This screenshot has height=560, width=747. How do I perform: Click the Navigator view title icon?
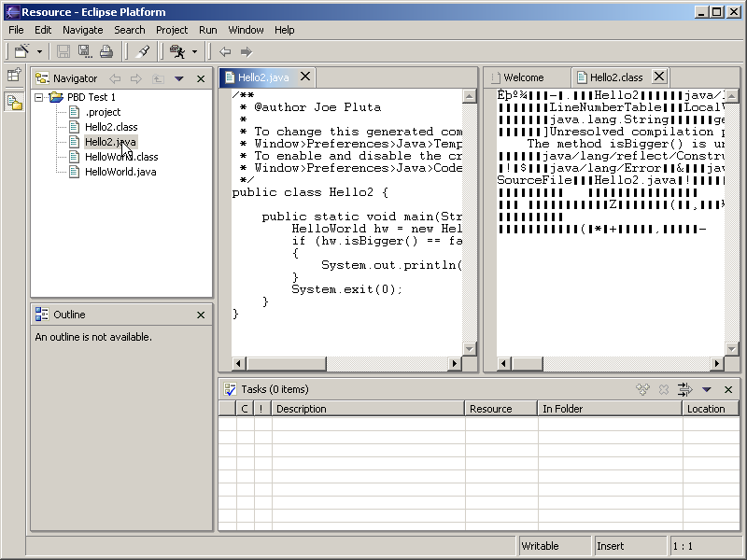coord(42,78)
